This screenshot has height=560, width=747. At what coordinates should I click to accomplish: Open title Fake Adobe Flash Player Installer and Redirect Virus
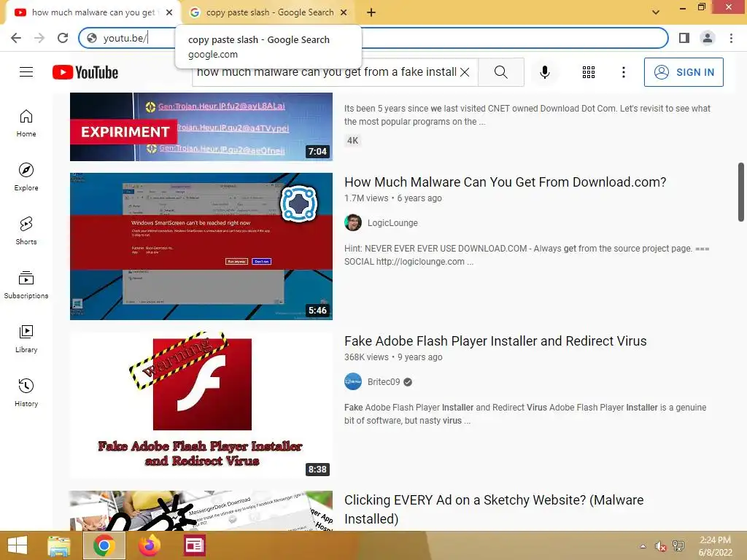495,341
